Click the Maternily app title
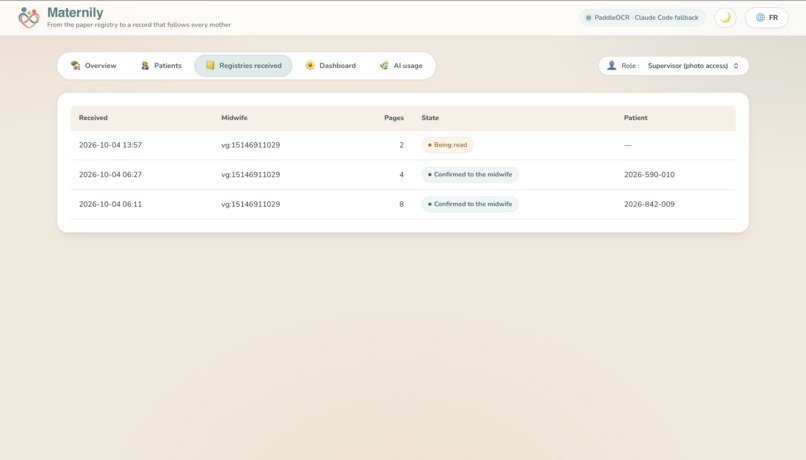 tap(75, 12)
